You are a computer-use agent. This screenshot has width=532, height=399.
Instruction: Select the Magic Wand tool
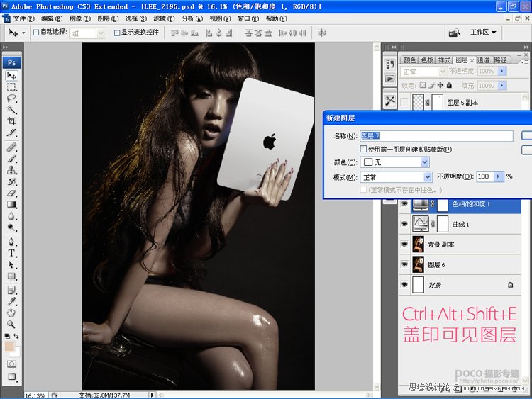click(x=11, y=110)
